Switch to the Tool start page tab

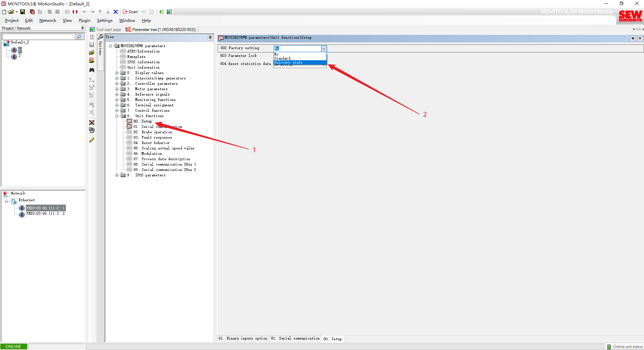pos(106,30)
